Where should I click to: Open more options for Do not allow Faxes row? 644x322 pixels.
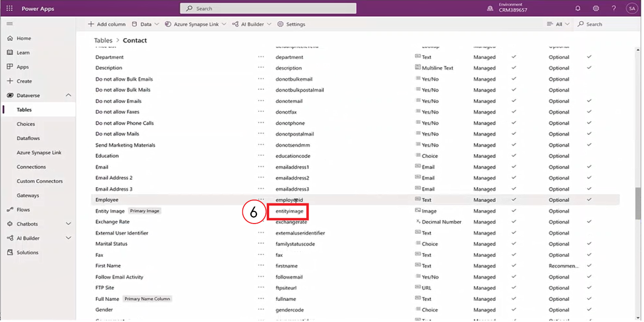[261, 112]
